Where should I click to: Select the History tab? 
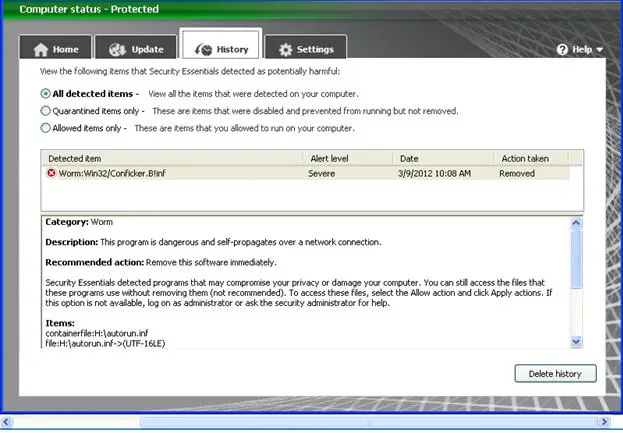(221, 45)
